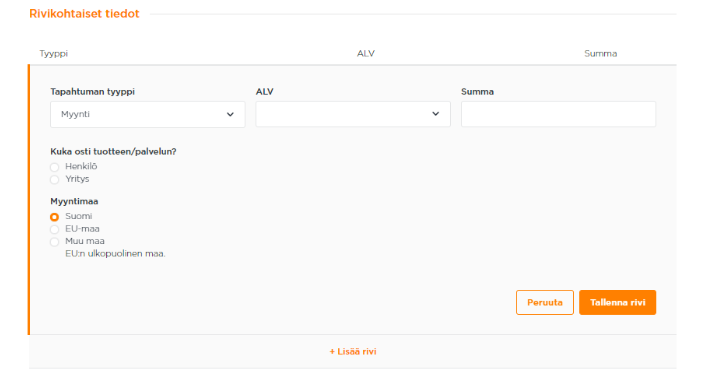Click the EU:n ulkopuolinen maa help text
Screen dimensions: 701x371
(115, 254)
